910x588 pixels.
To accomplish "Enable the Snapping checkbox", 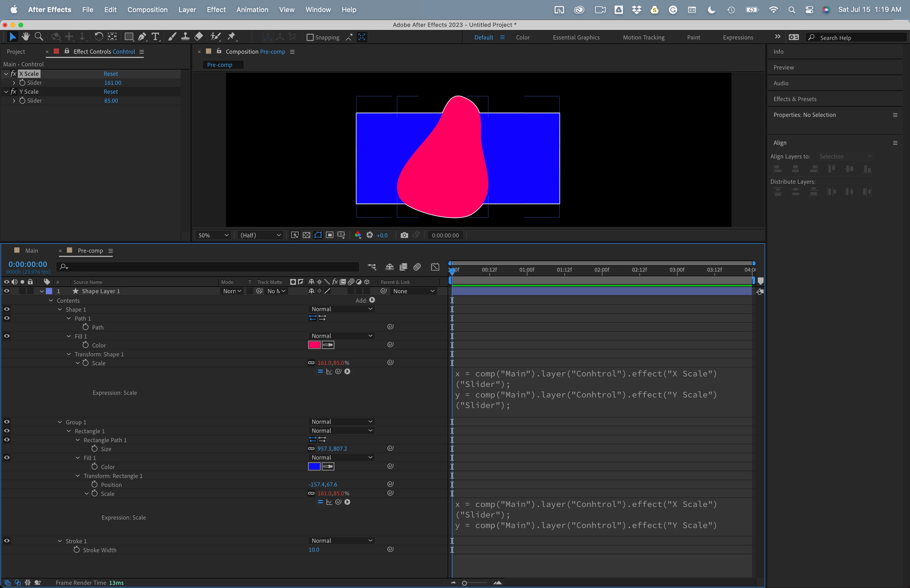I will (310, 37).
